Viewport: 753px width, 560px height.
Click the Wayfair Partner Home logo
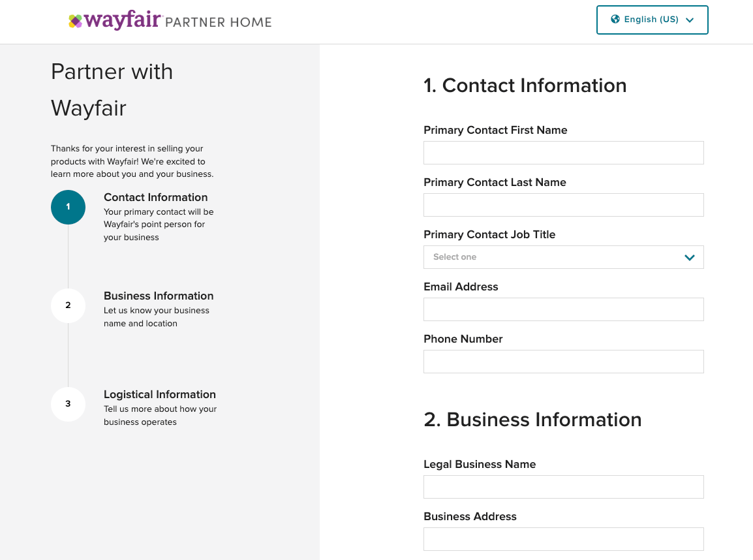170,22
